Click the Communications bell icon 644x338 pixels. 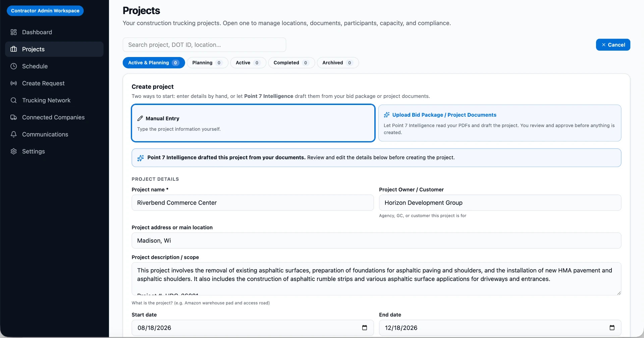[13, 134]
